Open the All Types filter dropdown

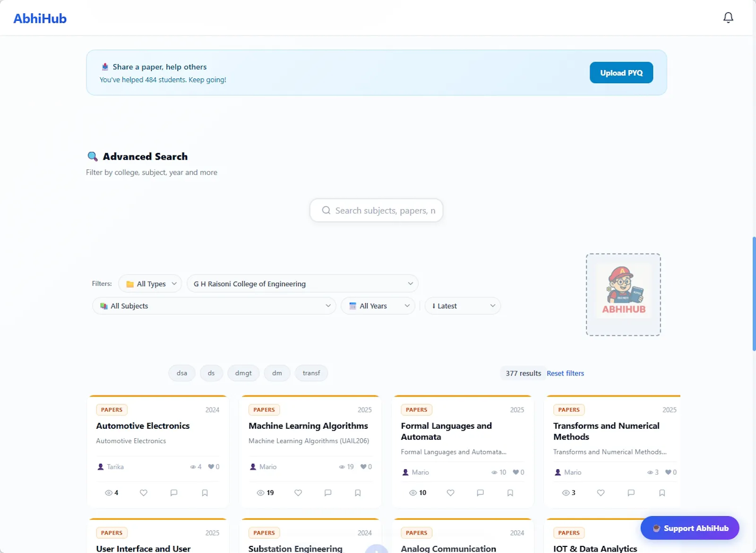(x=150, y=283)
